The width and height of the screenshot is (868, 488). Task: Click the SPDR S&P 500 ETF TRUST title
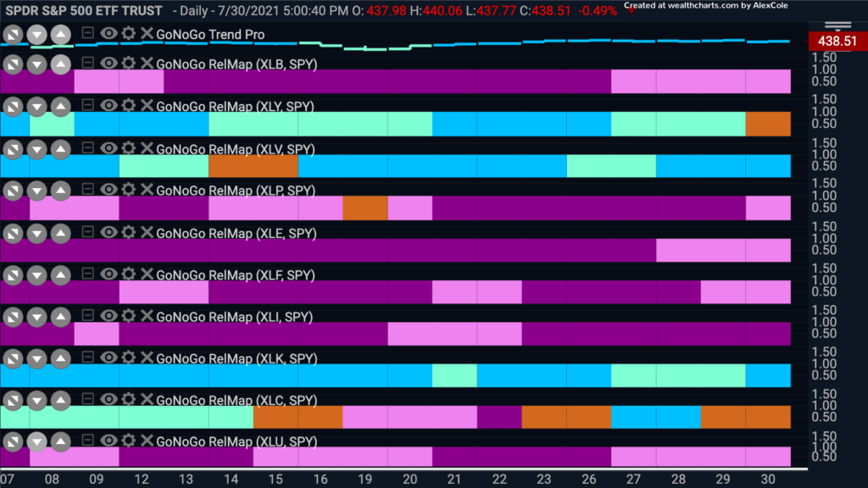tap(84, 10)
